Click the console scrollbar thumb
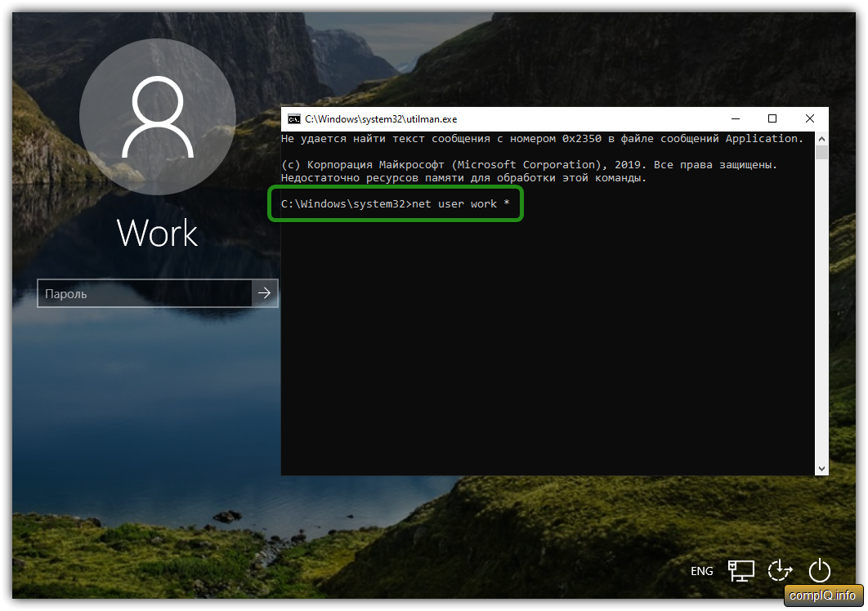Viewport: 868px width, 611px height. coord(821,152)
